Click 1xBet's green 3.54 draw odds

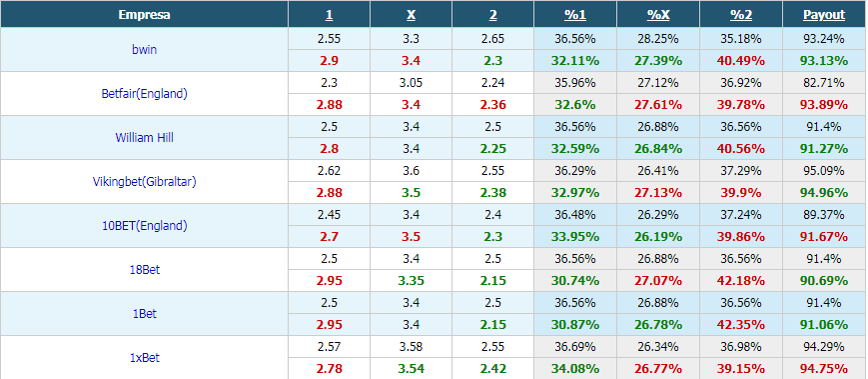pyautogui.click(x=411, y=368)
